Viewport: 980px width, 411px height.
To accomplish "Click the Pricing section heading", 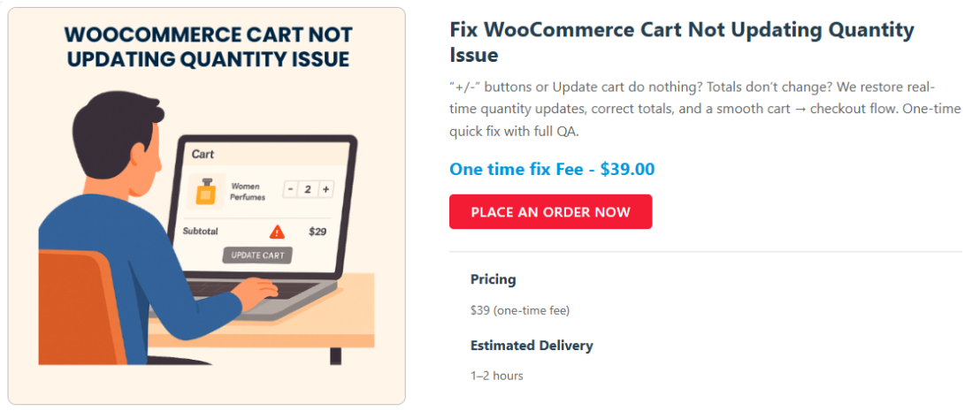I will pyautogui.click(x=493, y=279).
